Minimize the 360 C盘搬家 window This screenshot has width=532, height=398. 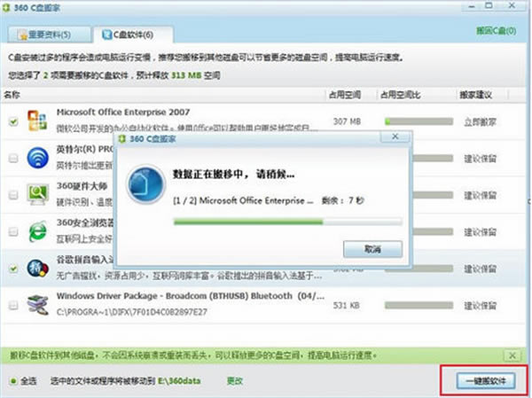coord(472,6)
